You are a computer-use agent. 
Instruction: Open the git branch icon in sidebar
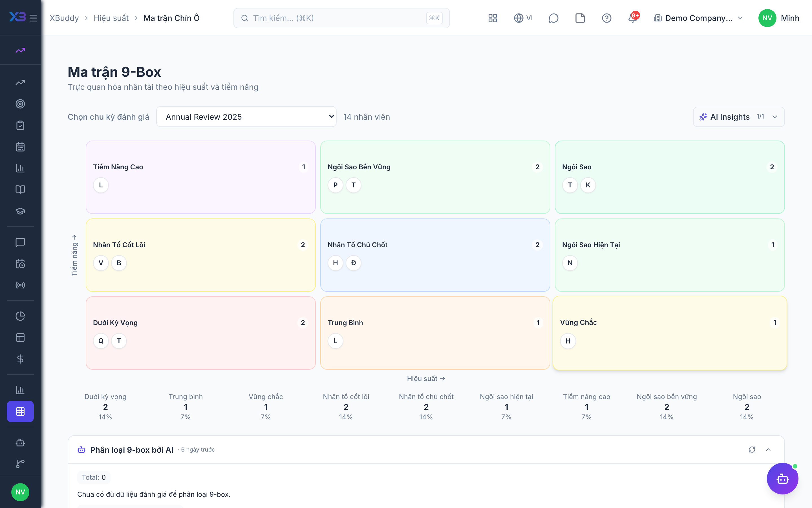20,464
